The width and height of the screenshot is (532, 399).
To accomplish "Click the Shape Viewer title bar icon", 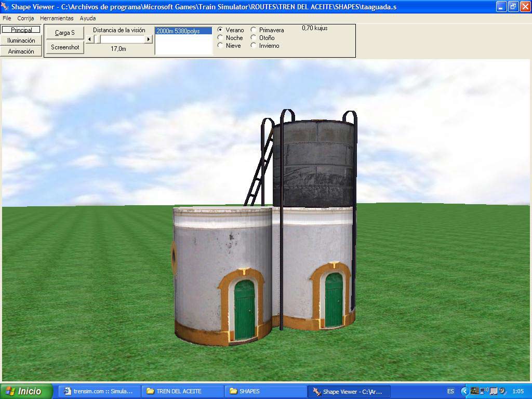I will (x=5, y=7).
